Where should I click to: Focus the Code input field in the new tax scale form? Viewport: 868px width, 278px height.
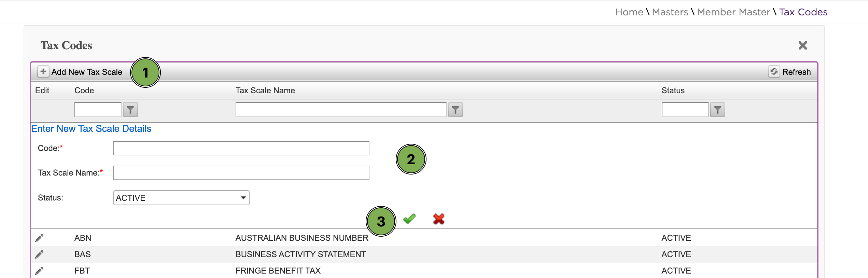coord(241,148)
